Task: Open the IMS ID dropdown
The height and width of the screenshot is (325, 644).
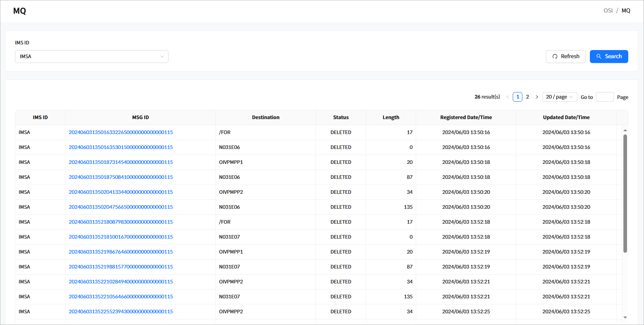Action: [91, 57]
